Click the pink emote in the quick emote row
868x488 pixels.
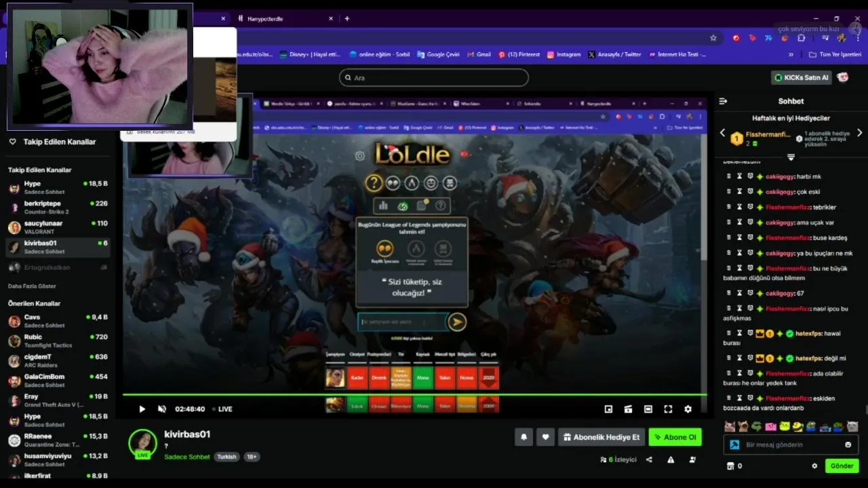(771, 426)
